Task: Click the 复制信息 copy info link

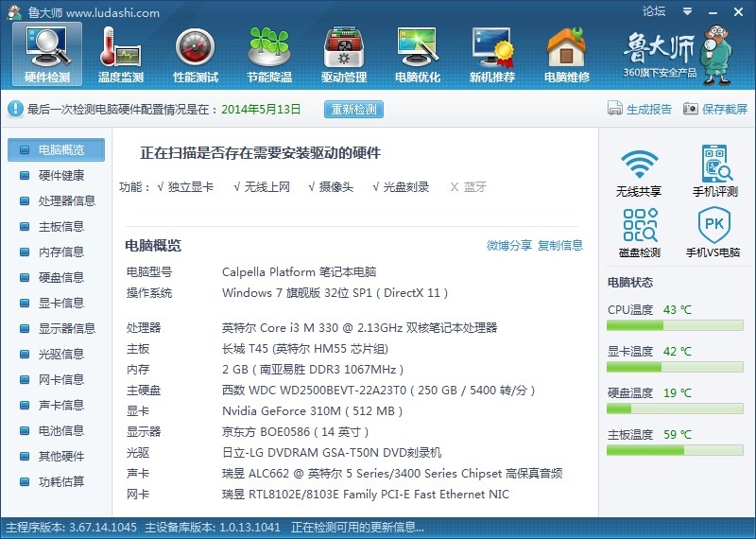Action: (x=560, y=245)
